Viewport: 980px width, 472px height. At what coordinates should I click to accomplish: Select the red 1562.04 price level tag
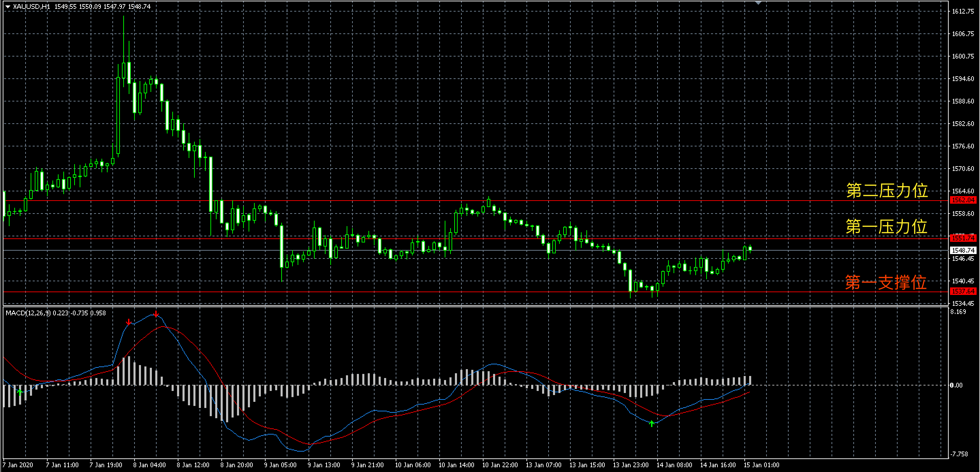963,200
